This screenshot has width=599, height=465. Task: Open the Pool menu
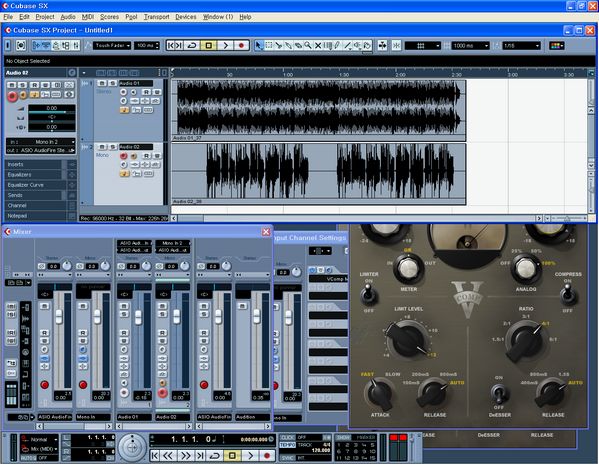click(x=131, y=17)
